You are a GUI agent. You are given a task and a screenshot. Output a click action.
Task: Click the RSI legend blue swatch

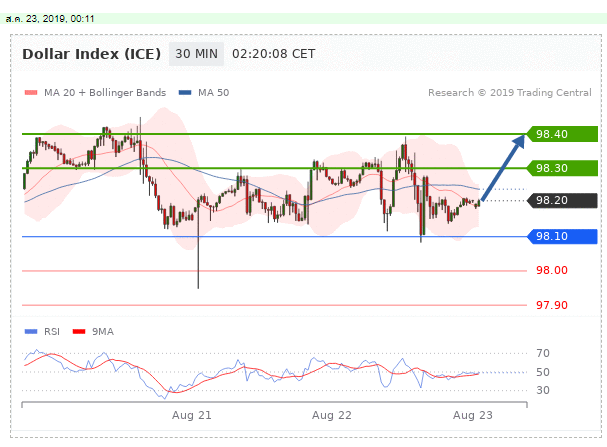click(x=31, y=332)
